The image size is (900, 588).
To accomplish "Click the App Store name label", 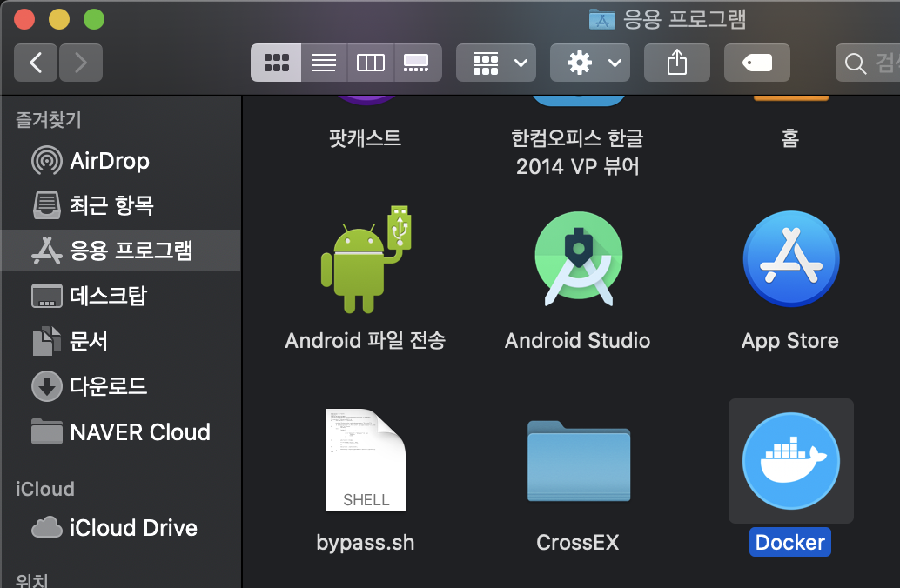I will [790, 341].
